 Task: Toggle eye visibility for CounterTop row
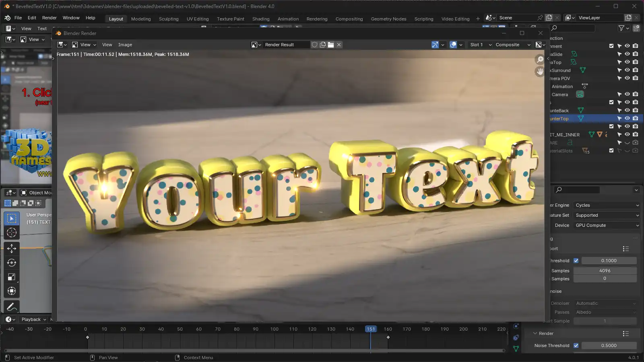627,118
